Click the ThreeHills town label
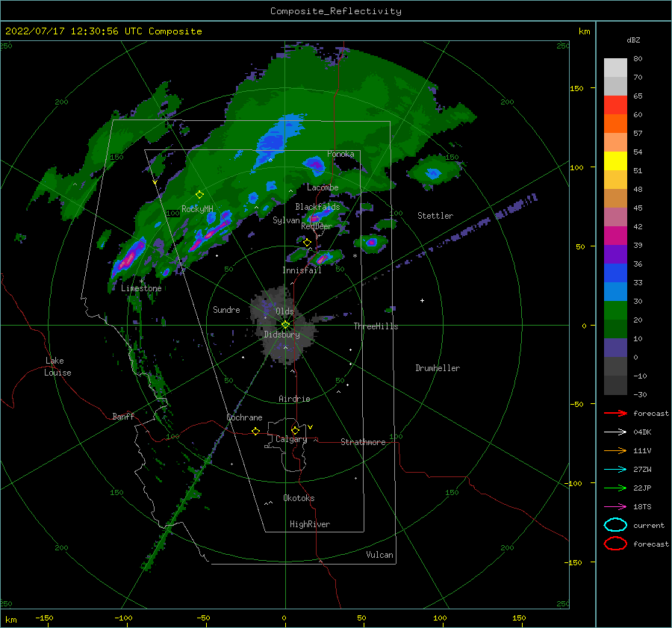This screenshot has width=672, height=628. (x=376, y=326)
